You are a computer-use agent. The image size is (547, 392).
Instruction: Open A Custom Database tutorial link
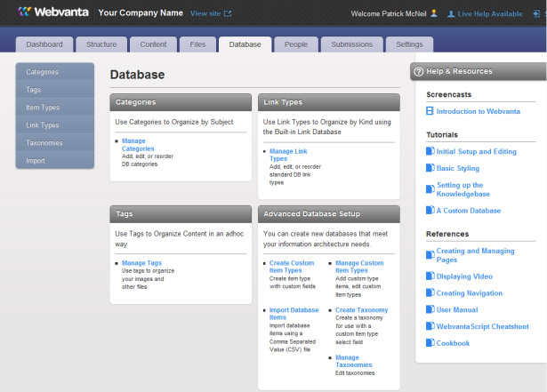pyautogui.click(x=468, y=211)
